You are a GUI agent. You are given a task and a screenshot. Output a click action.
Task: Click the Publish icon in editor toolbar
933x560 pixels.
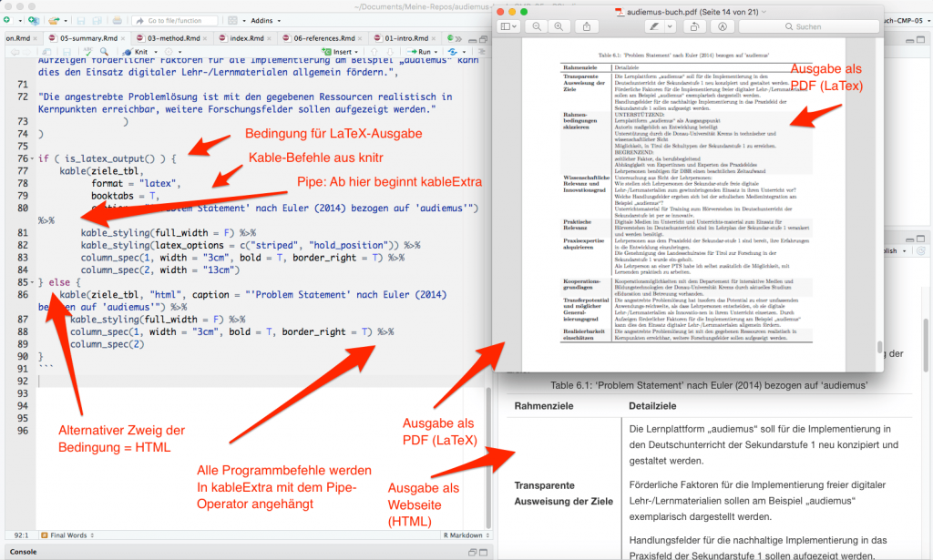453,52
